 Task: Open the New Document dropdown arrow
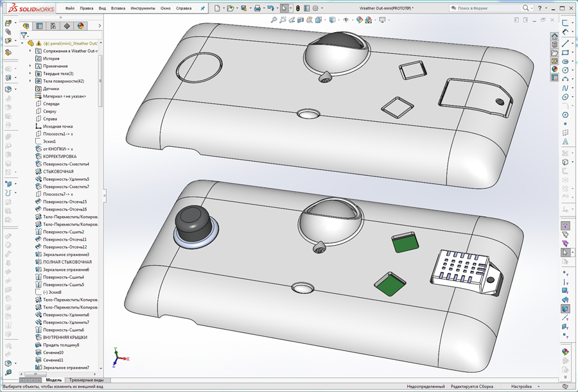(x=223, y=8)
